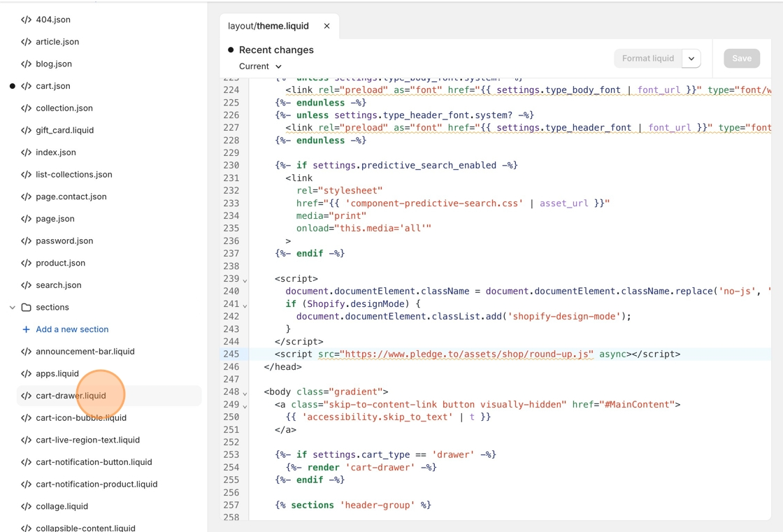The image size is (783, 532).
Task: Place cursor on 'header-group' sections line
Action: 352,505
